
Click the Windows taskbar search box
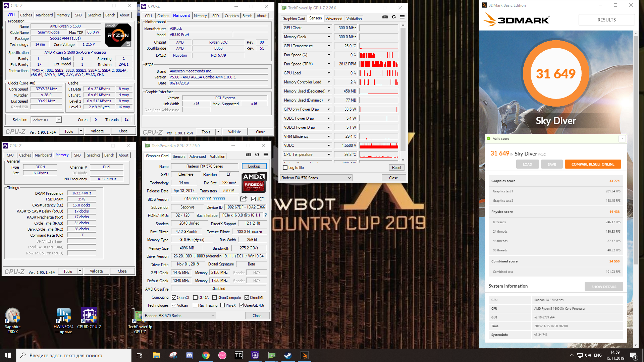74,355
